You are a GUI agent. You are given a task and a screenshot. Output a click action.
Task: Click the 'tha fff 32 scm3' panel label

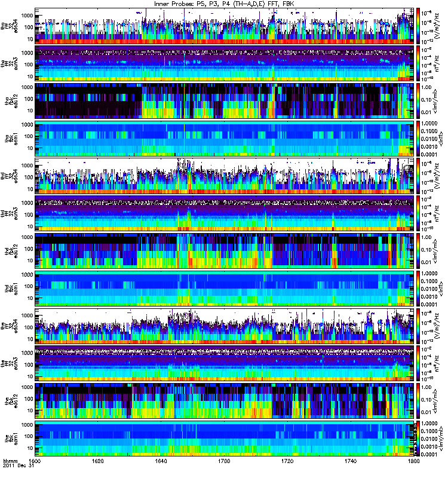coord(9,63)
